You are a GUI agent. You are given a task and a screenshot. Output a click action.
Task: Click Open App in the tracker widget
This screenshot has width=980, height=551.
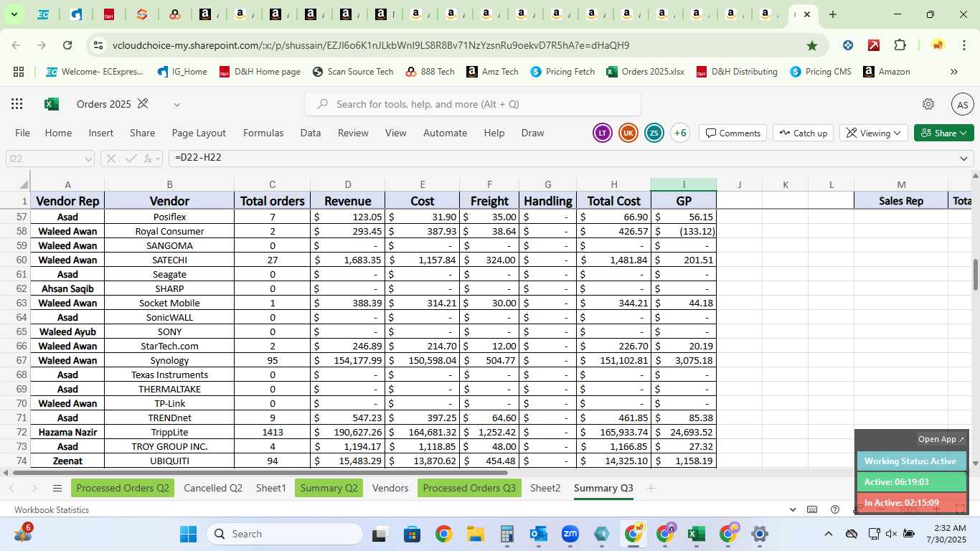pyautogui.click(x=941, y=439)
